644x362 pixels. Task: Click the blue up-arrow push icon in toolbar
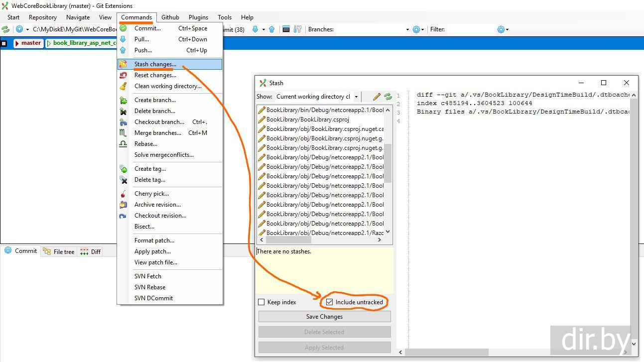pos(271,29)
